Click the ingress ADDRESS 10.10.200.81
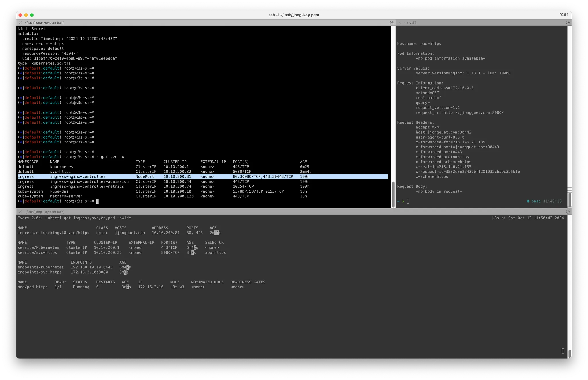The height and width of the screenshot is (380, 588). 166,233
